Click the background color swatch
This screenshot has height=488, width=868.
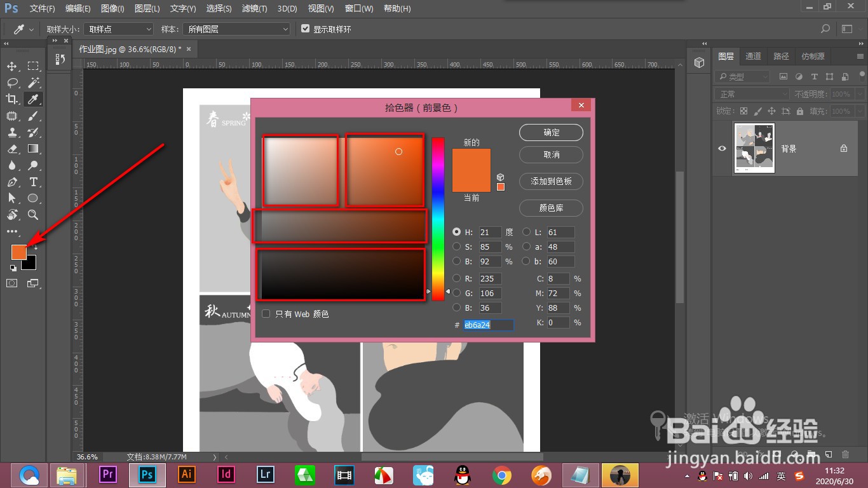(31, 264)
